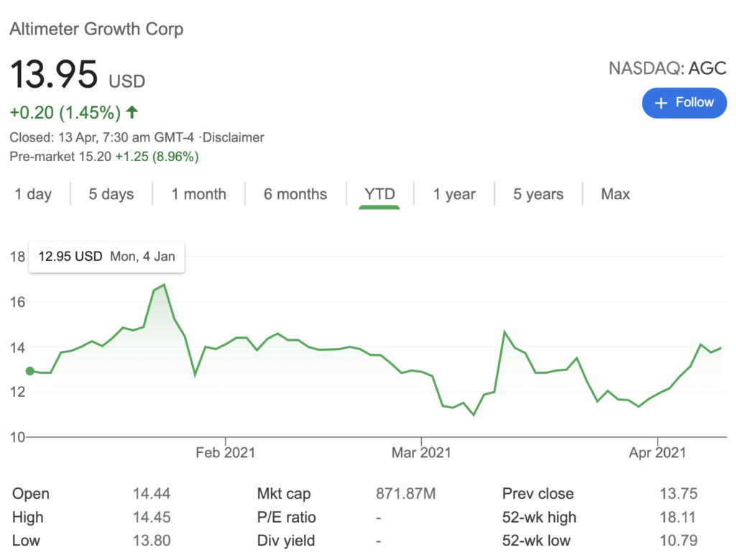Open the 1 month range tab
736x560 pixels.
(198, 194)
